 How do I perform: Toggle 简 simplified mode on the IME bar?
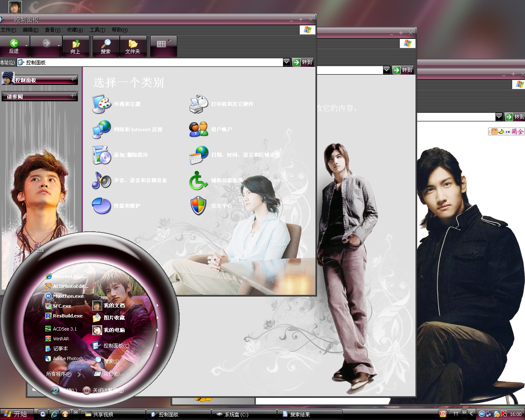pyautogui.click(x=514, y=132)
